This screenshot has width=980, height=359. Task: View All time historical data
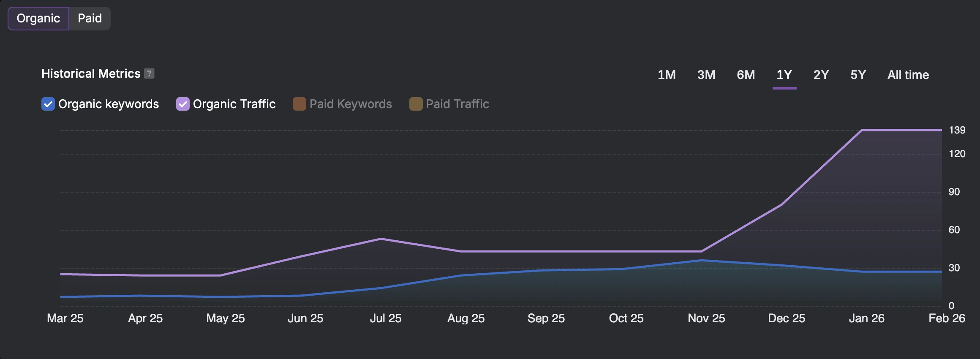tap(908, 75)
